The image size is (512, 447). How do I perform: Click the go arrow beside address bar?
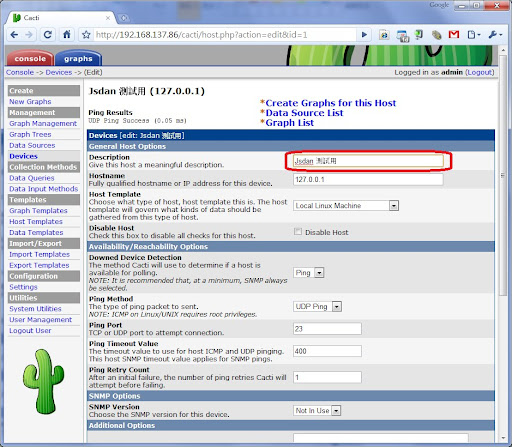[364, 35]
